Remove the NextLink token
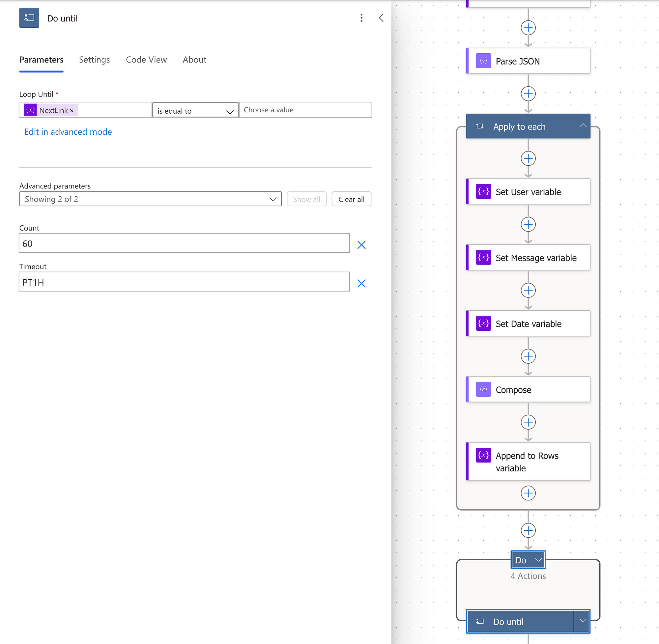659x644 pixels. click(x=72, y=111)
